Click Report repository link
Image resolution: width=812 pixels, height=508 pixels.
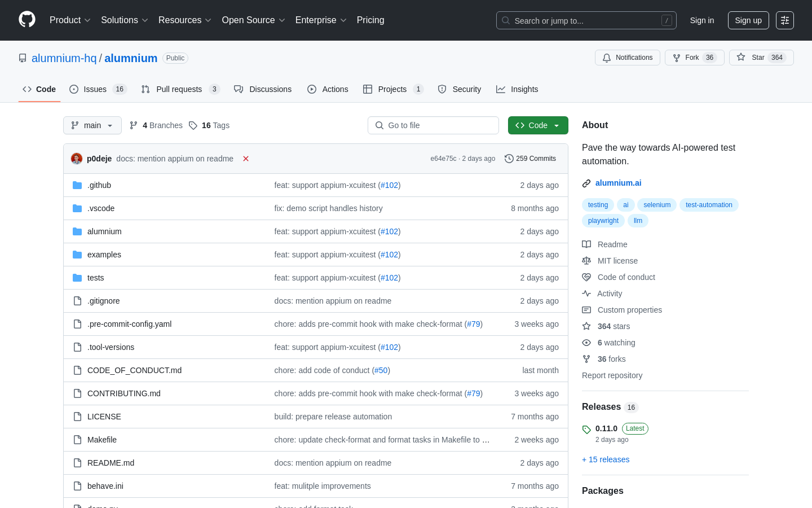point(612,375)
